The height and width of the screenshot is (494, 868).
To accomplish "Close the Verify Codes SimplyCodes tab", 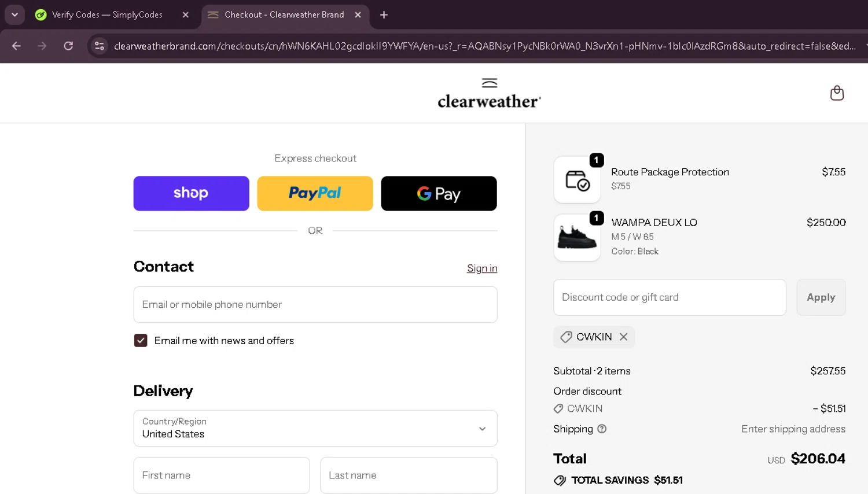I will 185,15.
